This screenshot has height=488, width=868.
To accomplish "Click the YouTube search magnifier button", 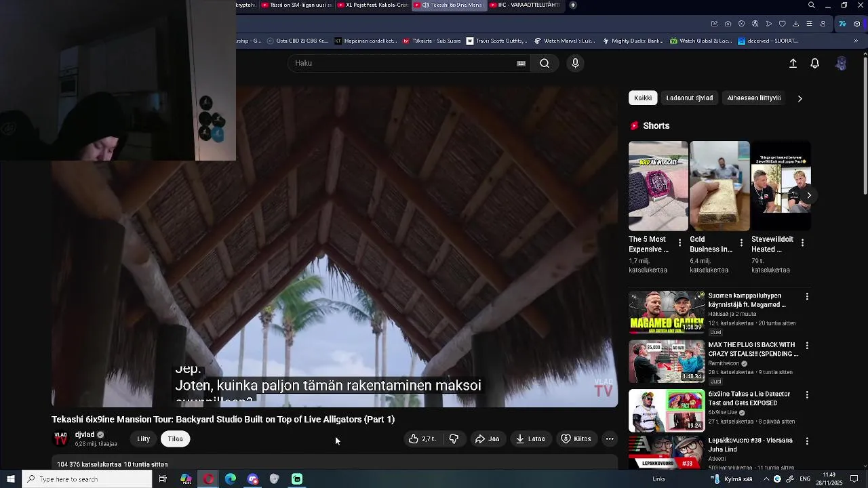I will [545, 63].
